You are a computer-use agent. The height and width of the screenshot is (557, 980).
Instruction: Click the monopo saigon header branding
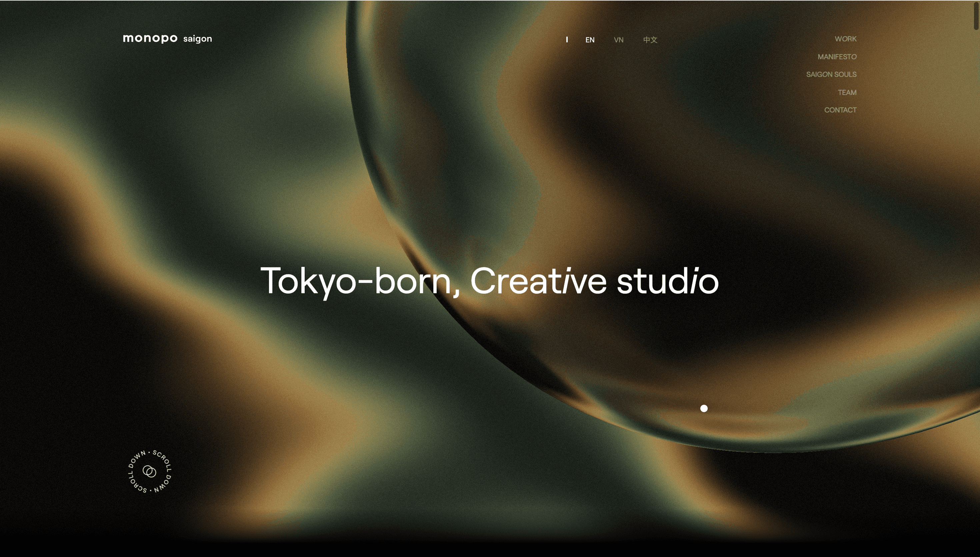167,38
